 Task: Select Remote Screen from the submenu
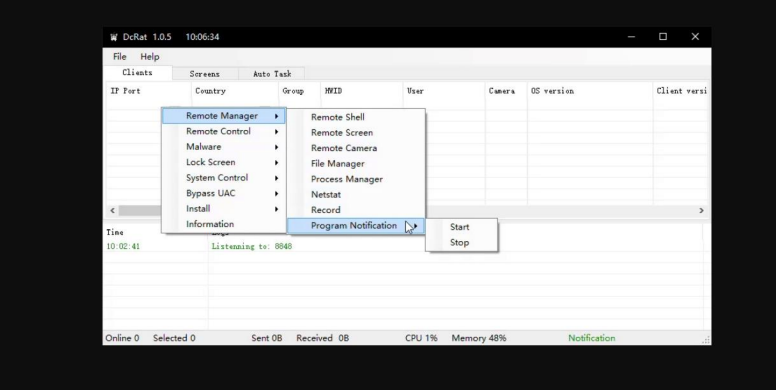(356, 133)
